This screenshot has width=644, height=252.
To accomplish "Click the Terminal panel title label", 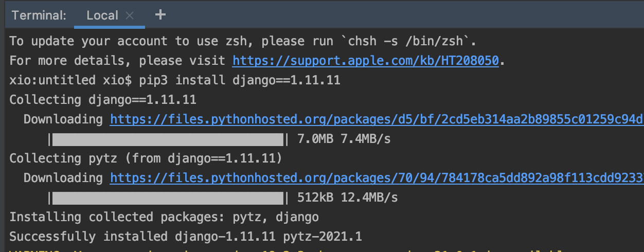I will pos(39,15).
